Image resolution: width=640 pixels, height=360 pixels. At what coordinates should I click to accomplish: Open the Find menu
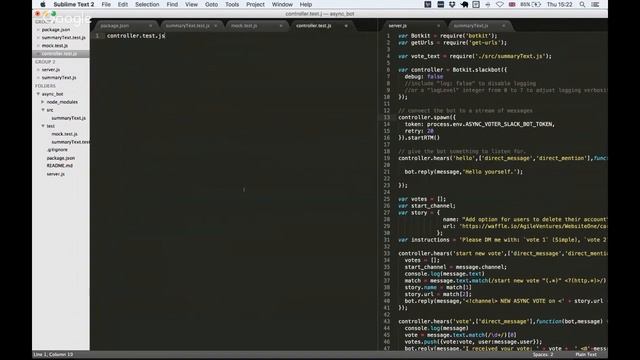(x=172, y=4)
